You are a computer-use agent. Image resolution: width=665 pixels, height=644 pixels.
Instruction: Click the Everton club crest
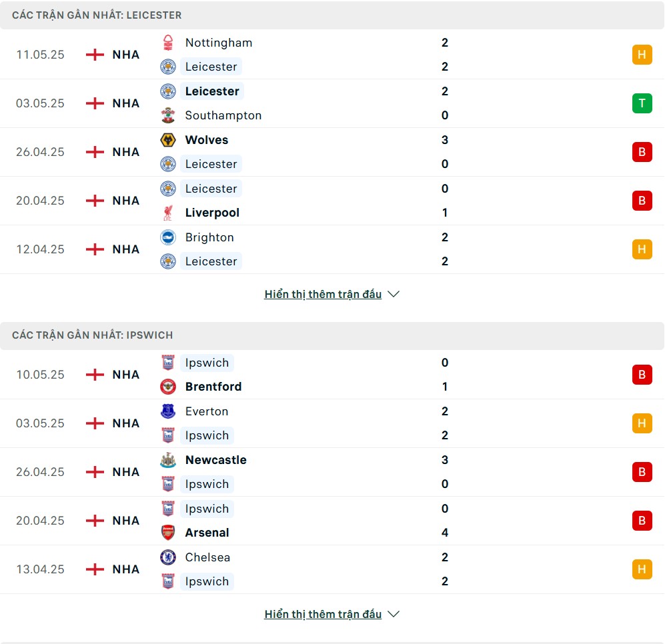(168, 411)
